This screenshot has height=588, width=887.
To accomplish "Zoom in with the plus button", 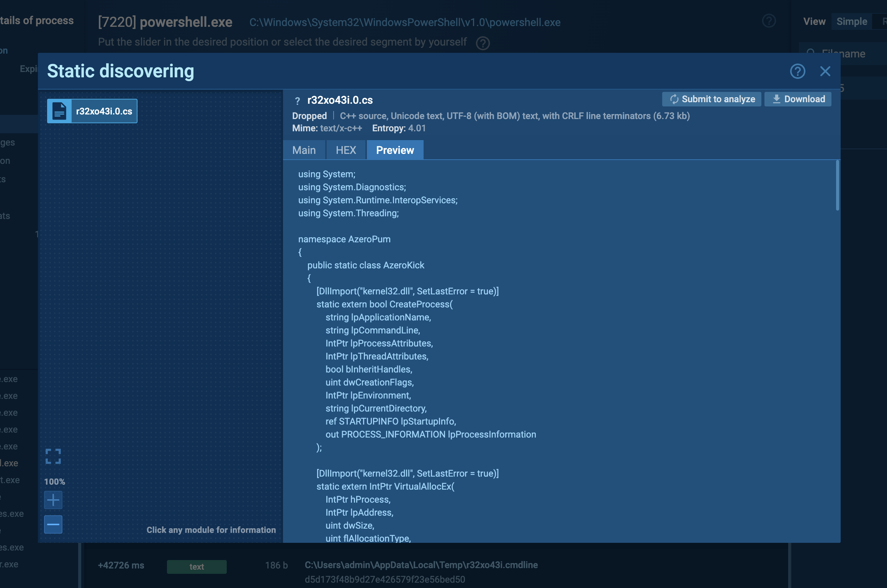I will [x=53, y=500].
